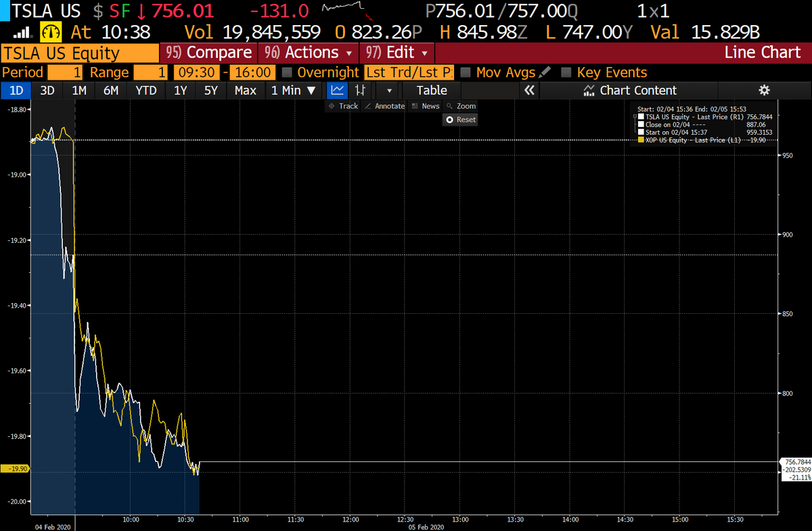The image size is (812, 531).
Task: Activate the chart Zoom tool
Action: click(461, 106)
